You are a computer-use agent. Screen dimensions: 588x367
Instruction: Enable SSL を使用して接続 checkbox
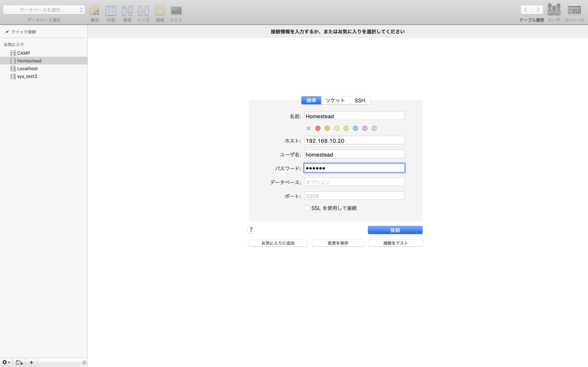[x=307, y=208]
